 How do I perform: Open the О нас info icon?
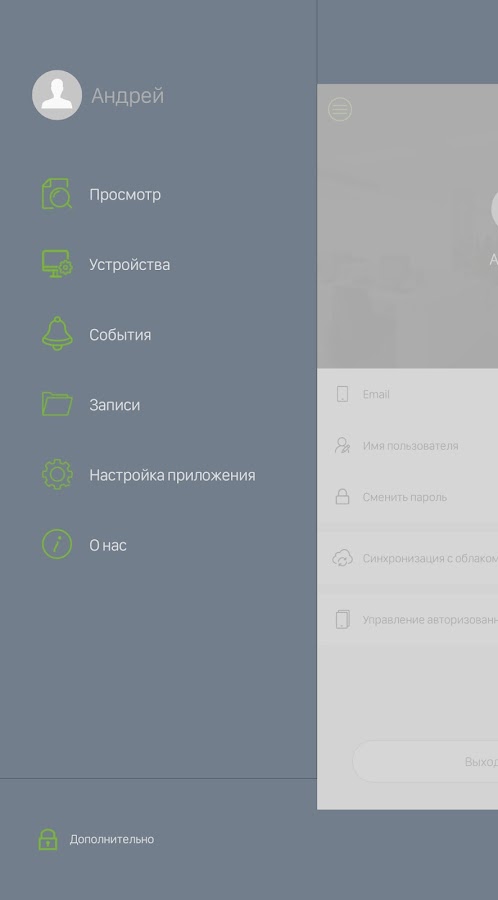(x=57, y=545)
